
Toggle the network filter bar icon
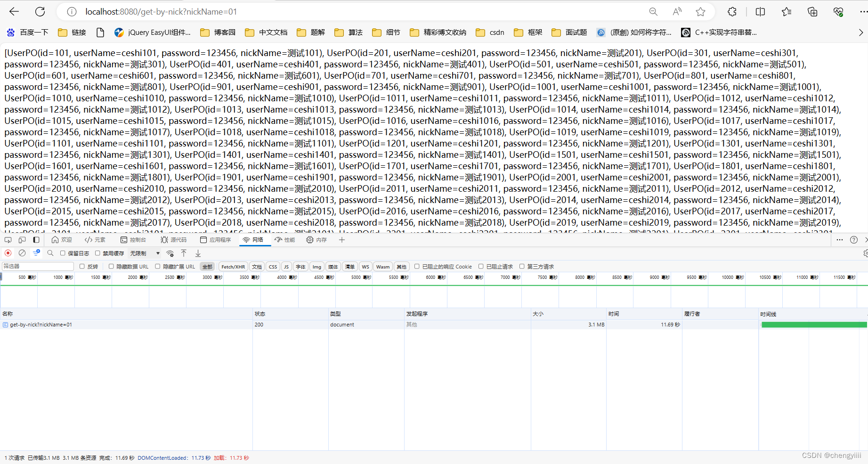coord(36,253)
